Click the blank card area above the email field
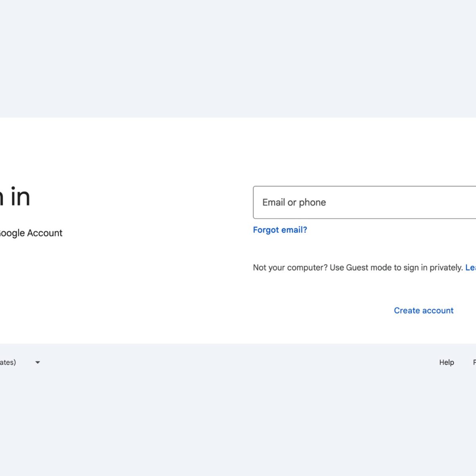 coord(357,155)
